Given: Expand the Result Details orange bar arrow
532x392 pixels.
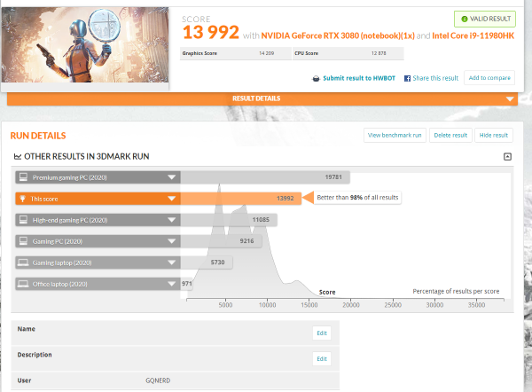Looking at the screenshot, I should point(510,98).
